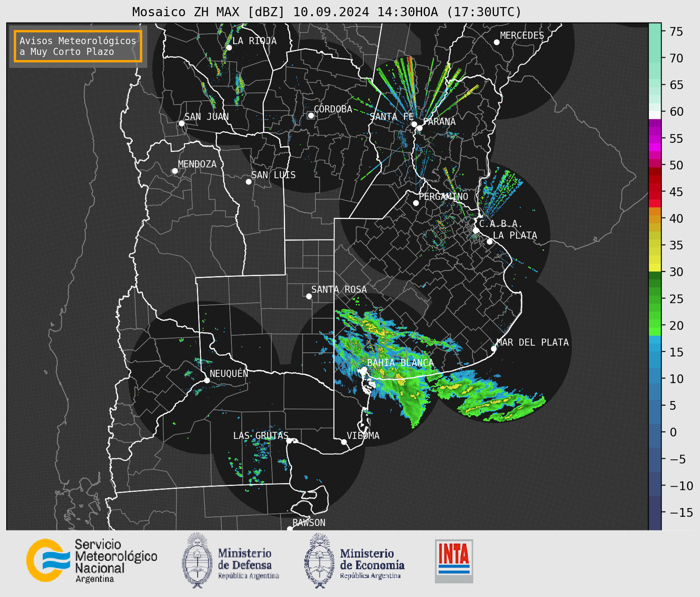Click the NEUQUÉN city label
The width and height of the screenshot is (700, 597).
pyautogui.click(x=229, y=373)
